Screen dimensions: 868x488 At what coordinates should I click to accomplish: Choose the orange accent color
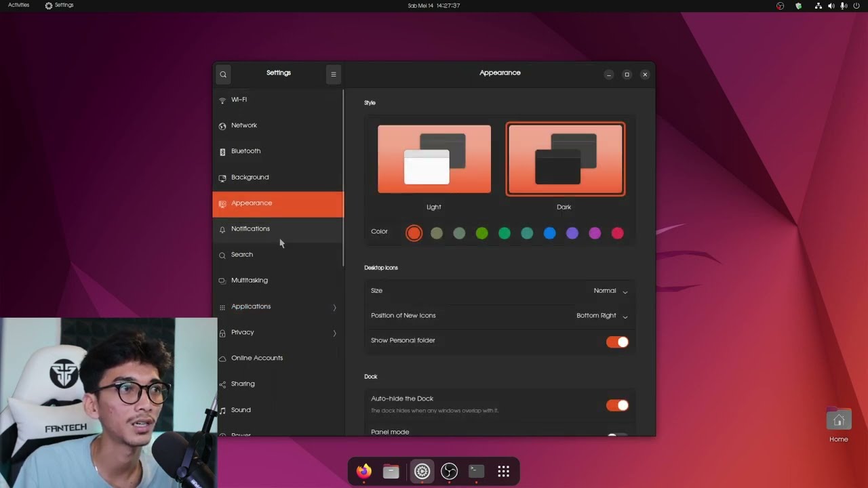pyautogui.click(x=414, y=233)
